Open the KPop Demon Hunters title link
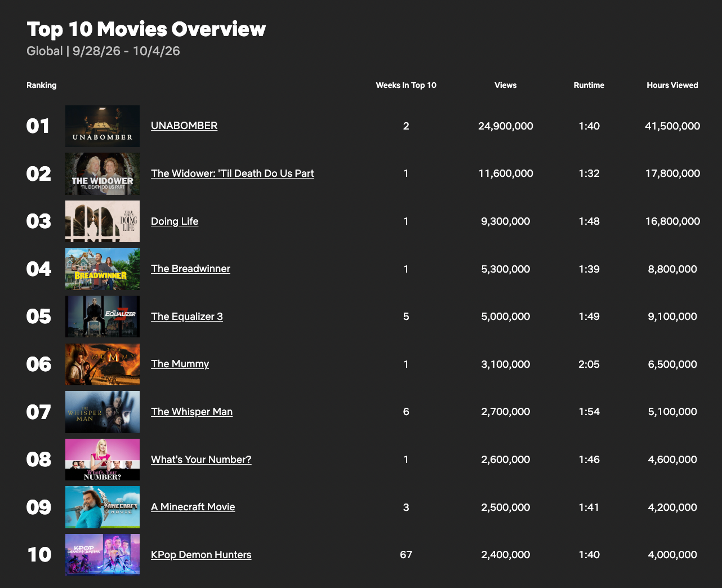This screenshot has width=722, height=588. pos(201,555)
